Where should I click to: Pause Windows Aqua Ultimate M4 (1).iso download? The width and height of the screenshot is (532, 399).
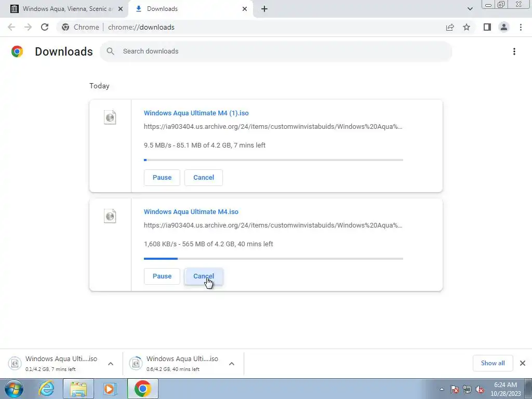click(x=162, y=178)
